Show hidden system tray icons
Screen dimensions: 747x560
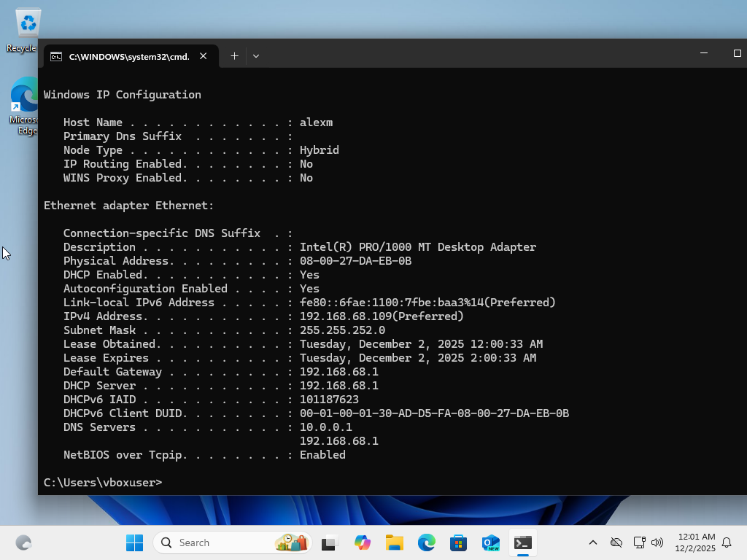(593, 542)
